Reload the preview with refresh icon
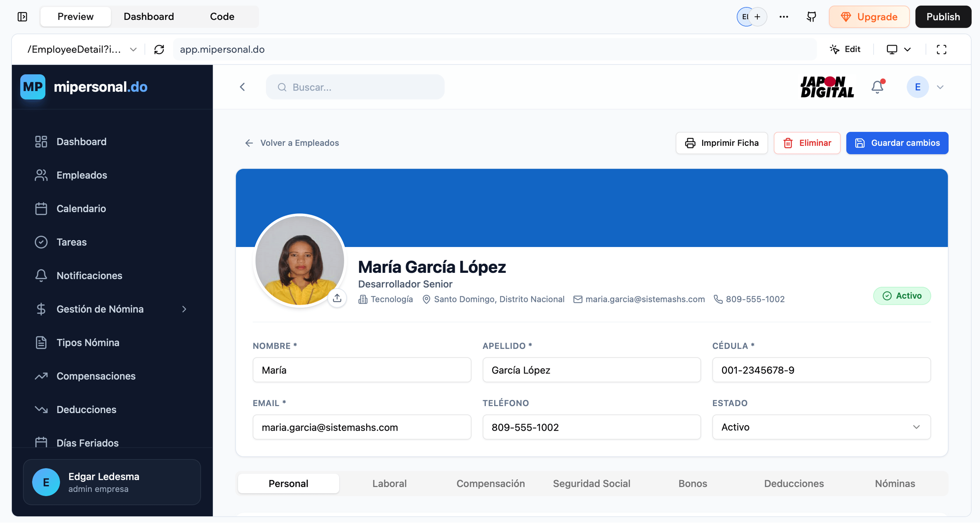The width and height of the screenshot is (980, 524). 159,49
